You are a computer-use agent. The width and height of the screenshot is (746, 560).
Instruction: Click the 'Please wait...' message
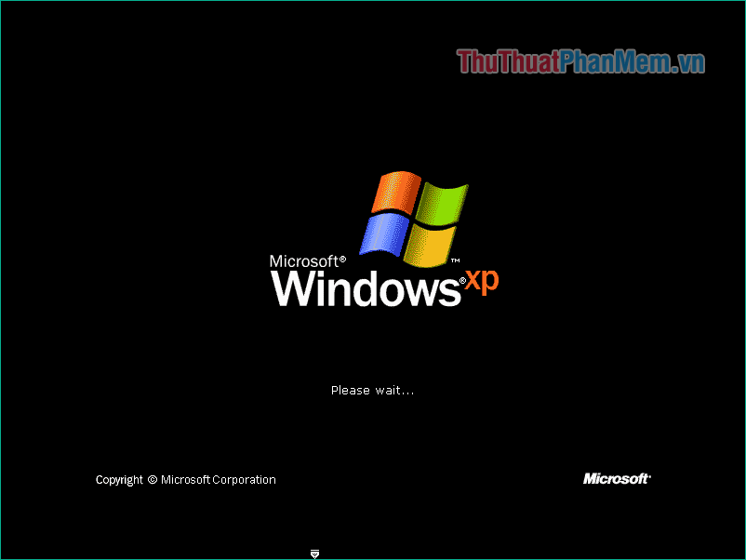pyautogui.click(x=372, y=390)
